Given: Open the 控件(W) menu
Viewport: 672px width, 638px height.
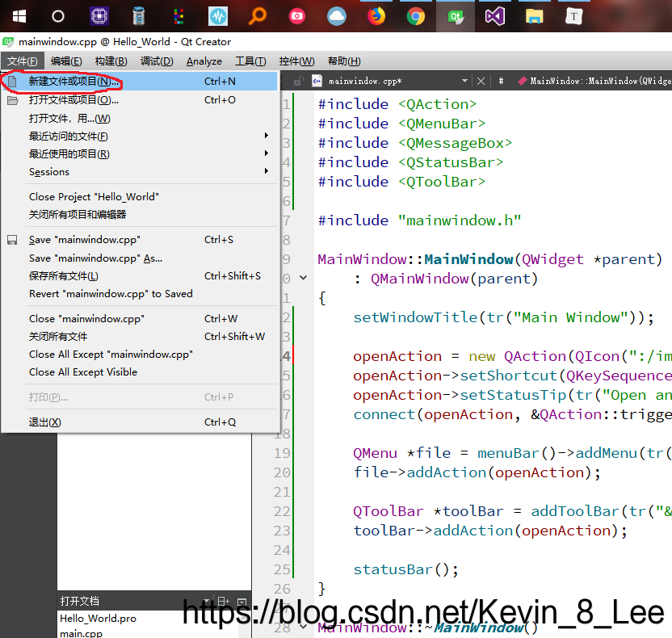Looking at the screenshot, I should [x=296, y=61].
